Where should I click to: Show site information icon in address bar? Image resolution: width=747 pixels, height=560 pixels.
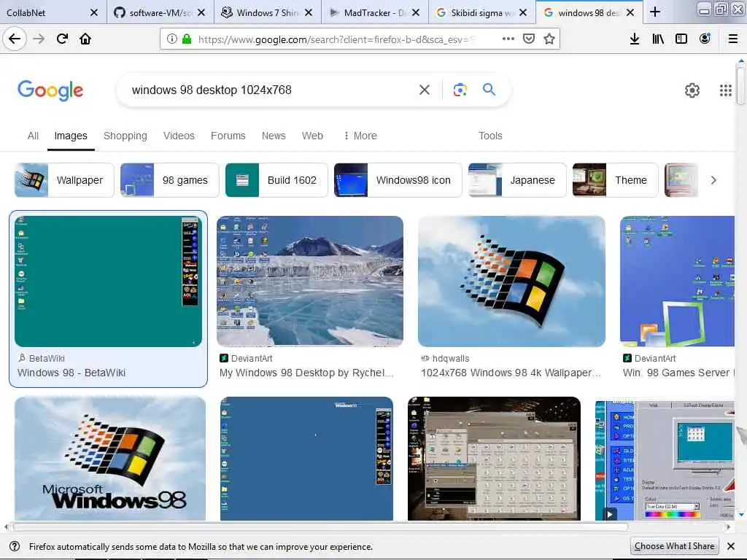[x=172, y=39]
